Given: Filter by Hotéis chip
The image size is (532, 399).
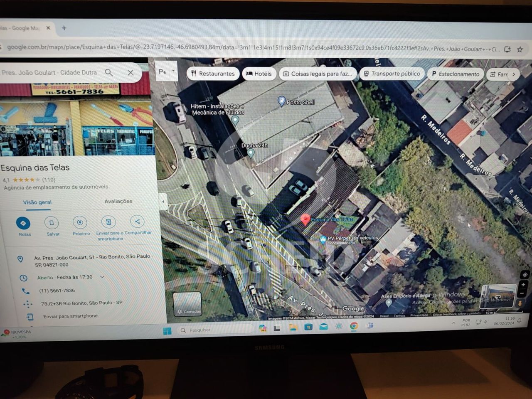Looking at the screenshot, I should (x=259, y=74).
